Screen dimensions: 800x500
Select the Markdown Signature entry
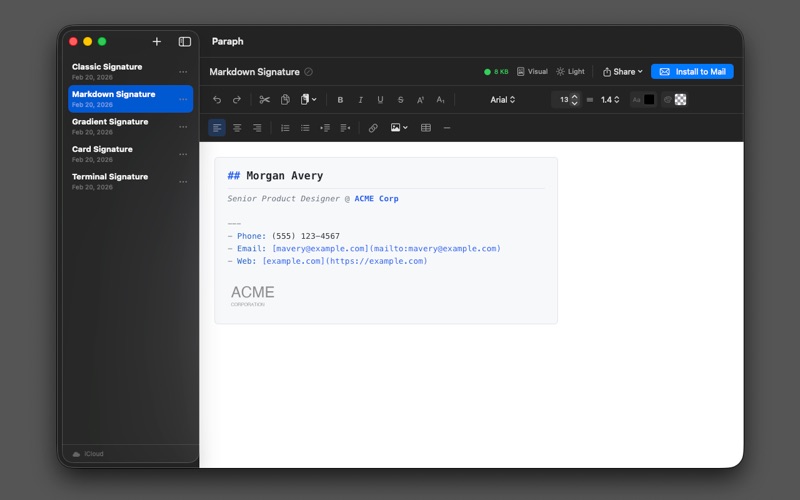(x=130, y=99)
